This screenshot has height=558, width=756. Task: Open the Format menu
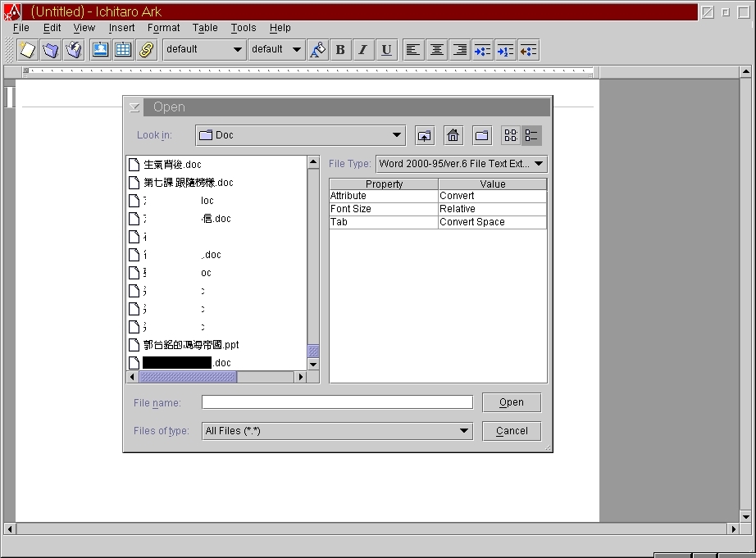[x=163, y=28]
